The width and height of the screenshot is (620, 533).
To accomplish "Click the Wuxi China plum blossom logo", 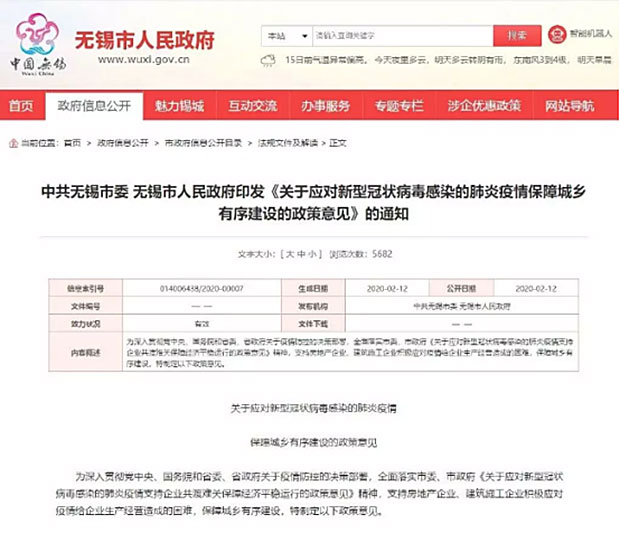I will (x=38, y=43).
